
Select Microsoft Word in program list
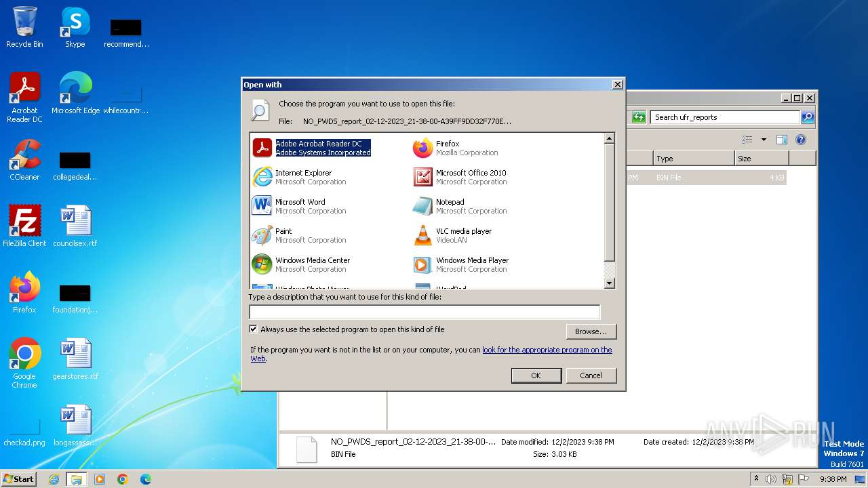pos(299,206)
